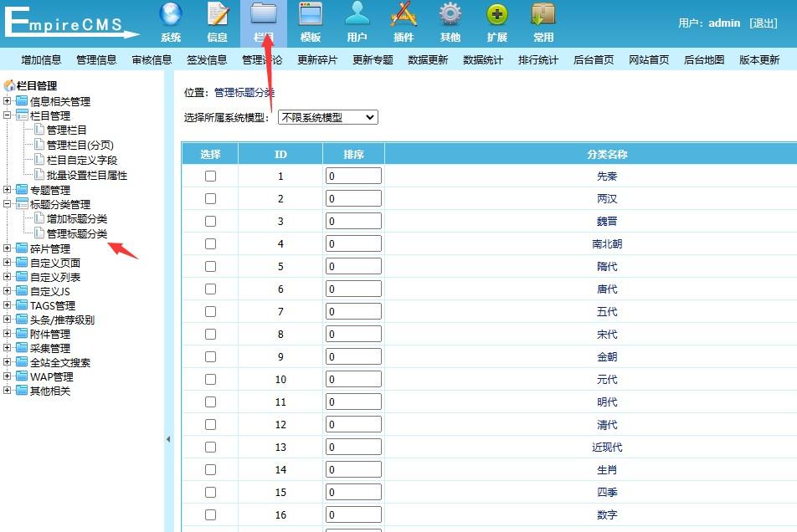The height and width of the screenshot is (532, 797).
Task: Select the 选择 header checkbox row
Action: (209, 152)
